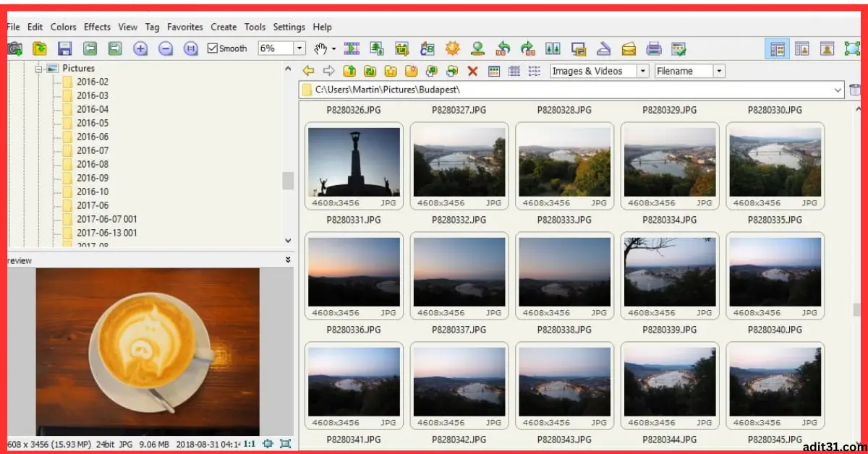
Task: Toggle full screen mode icon
Action: coord(852,48)
